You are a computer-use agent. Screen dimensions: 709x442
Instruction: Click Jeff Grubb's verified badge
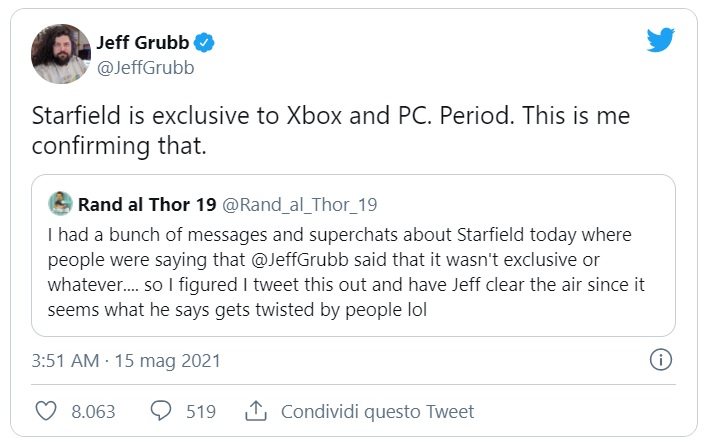coord(206,42)
